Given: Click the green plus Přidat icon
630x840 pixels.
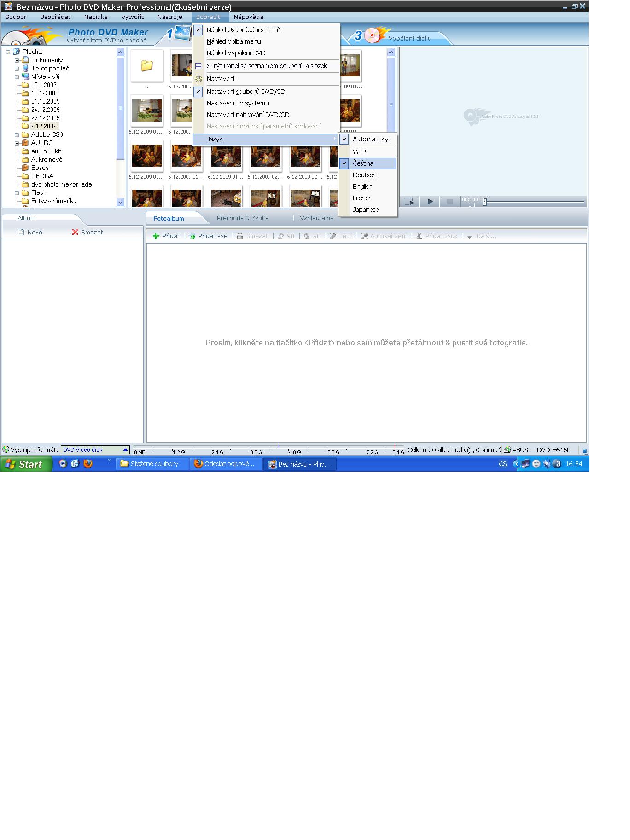Looking at the screenshot, I should pos(156,236).
